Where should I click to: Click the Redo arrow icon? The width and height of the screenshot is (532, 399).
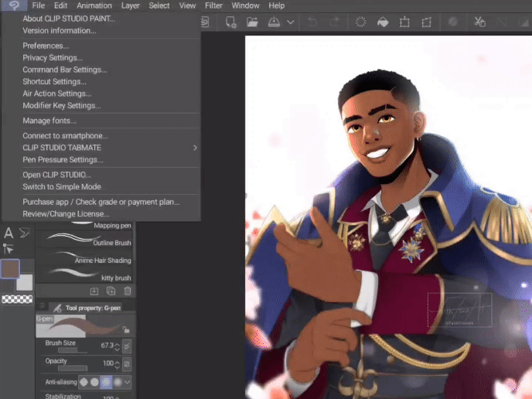(334, 22)
